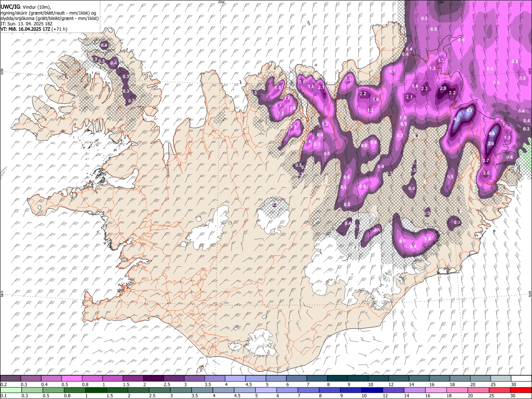532x399 pixels.
Task: Click the '(+71 h)' forecast offset text
Action: click(x=59, y=29)
